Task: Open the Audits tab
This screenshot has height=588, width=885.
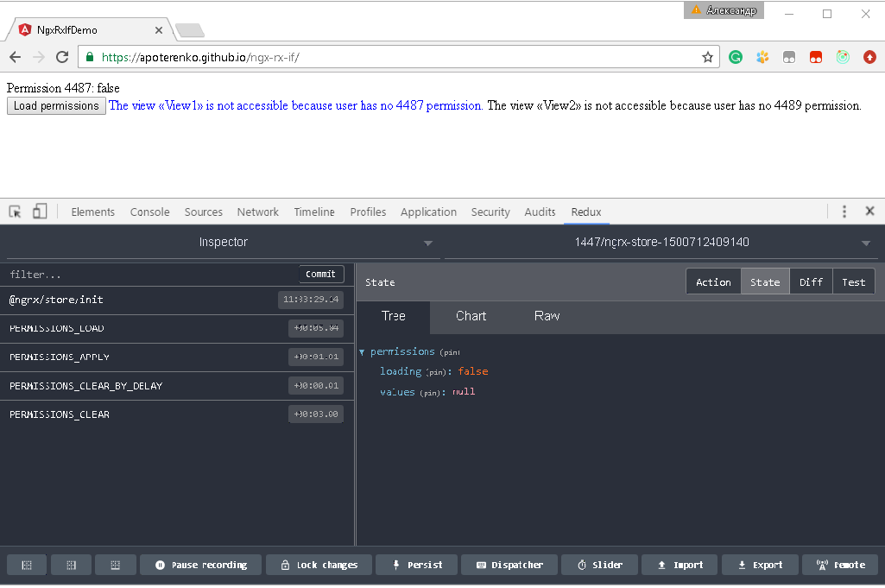Action: pos(540,212)
